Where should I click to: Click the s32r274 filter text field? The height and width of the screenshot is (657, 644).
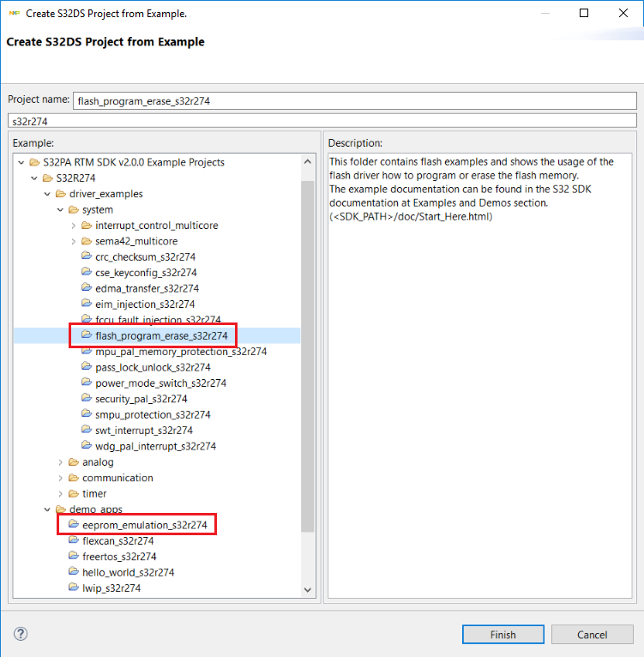(322, 121)
